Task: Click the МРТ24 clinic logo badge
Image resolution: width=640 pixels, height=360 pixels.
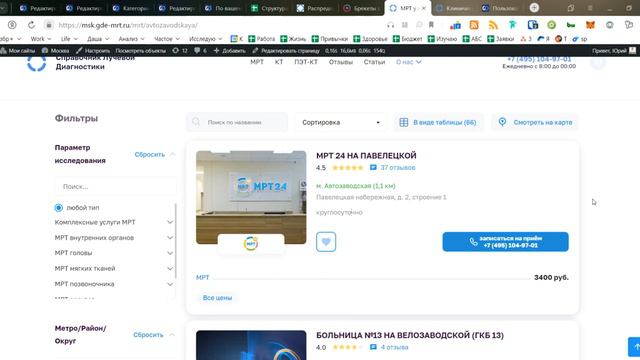Action: click(251, 244)
